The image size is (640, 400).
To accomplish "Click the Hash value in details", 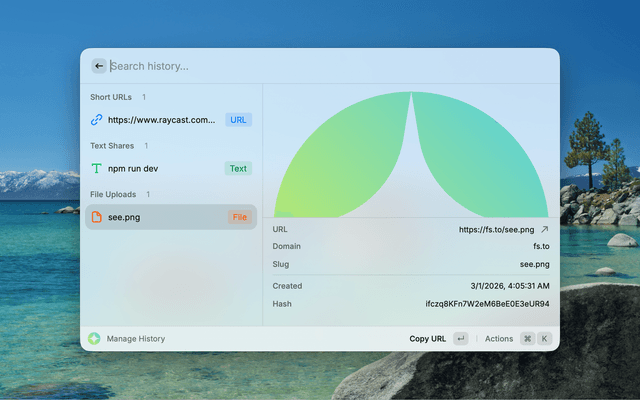I will coord(487,303).
